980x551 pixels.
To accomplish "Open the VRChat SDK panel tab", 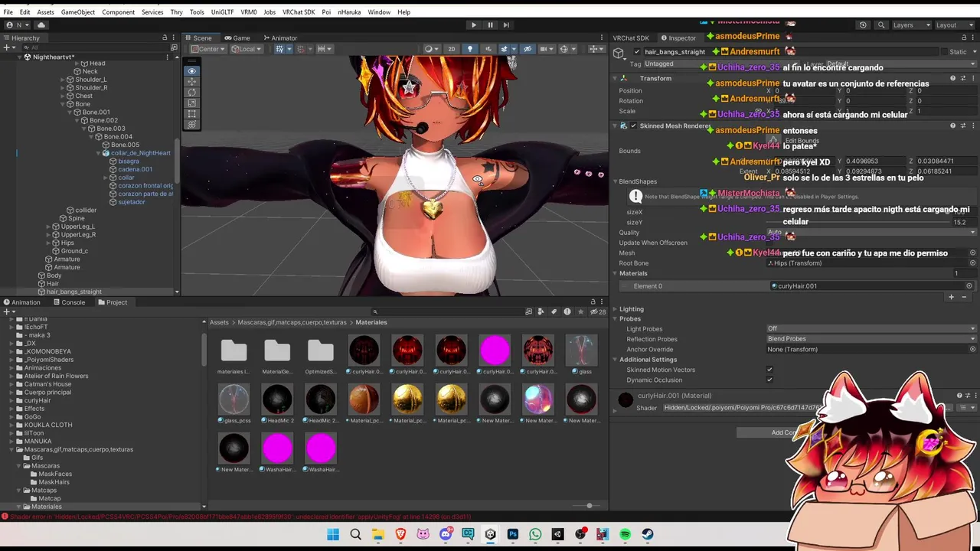I will (631, 37).
